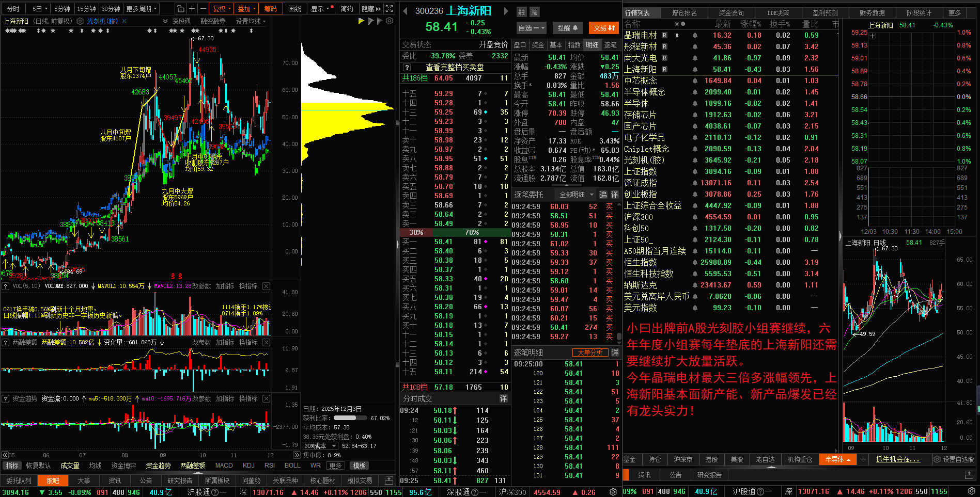Enter fullscreen with the expand icon
The height and width of the screenshot is (497, 980).
(x=390, y=9)
